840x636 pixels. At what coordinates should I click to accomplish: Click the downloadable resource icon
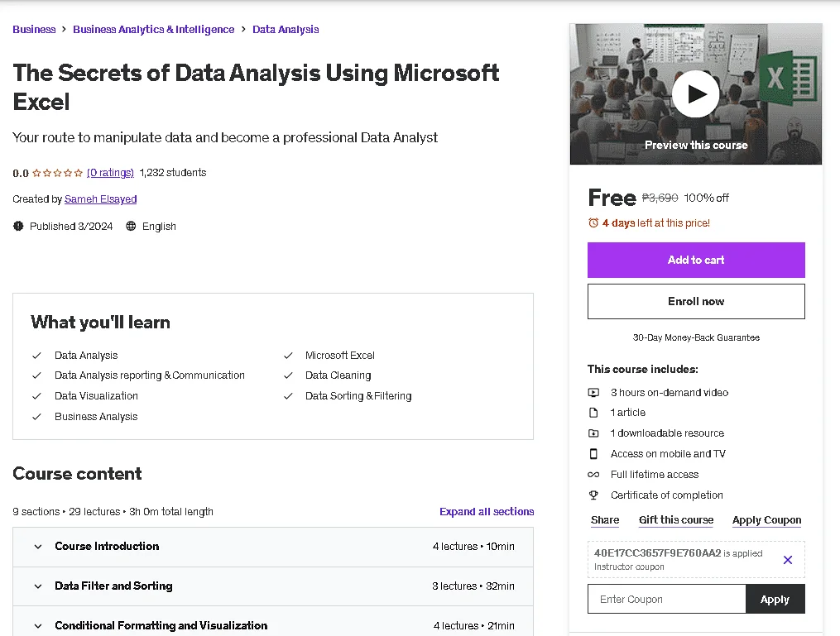coord(593,433)
